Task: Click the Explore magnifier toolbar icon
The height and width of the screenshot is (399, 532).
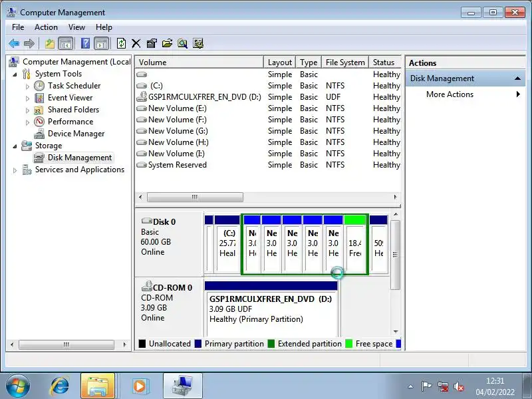Action: point(182,43)
